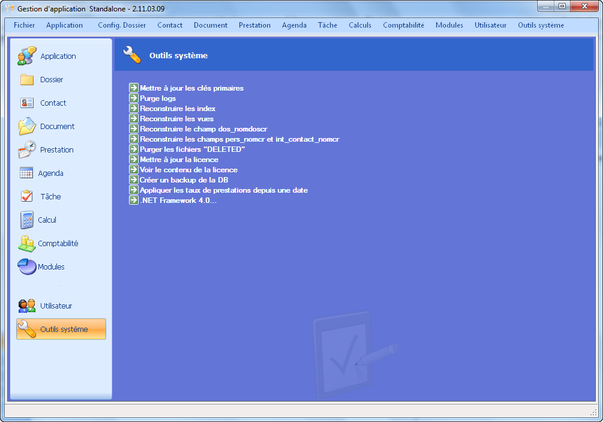Image resolution: width=603 pixels, height=422 pixels.
Task: Select the Modules sidebar icon
Action: 27,267
